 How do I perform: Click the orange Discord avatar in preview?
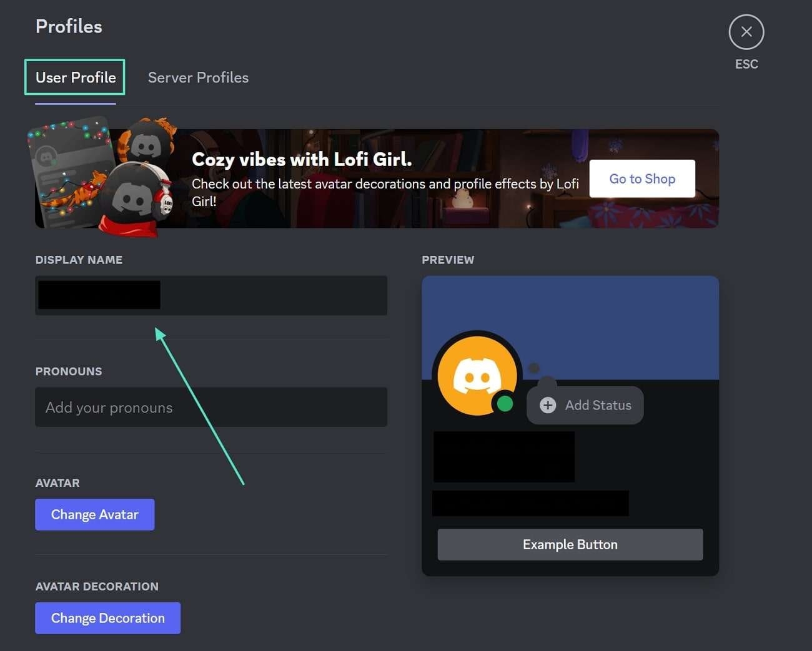click(x=477, y=376)
